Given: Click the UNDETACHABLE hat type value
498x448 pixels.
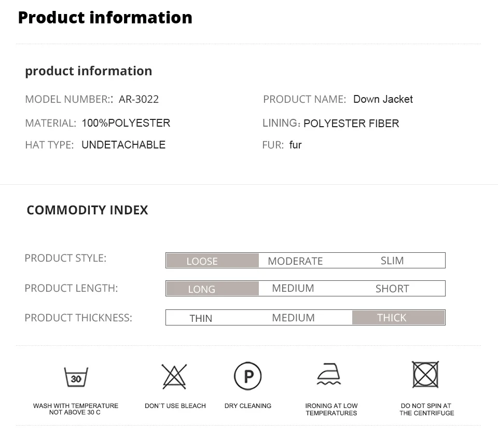Looking at the screenshot, I should [x=123, y=145].
